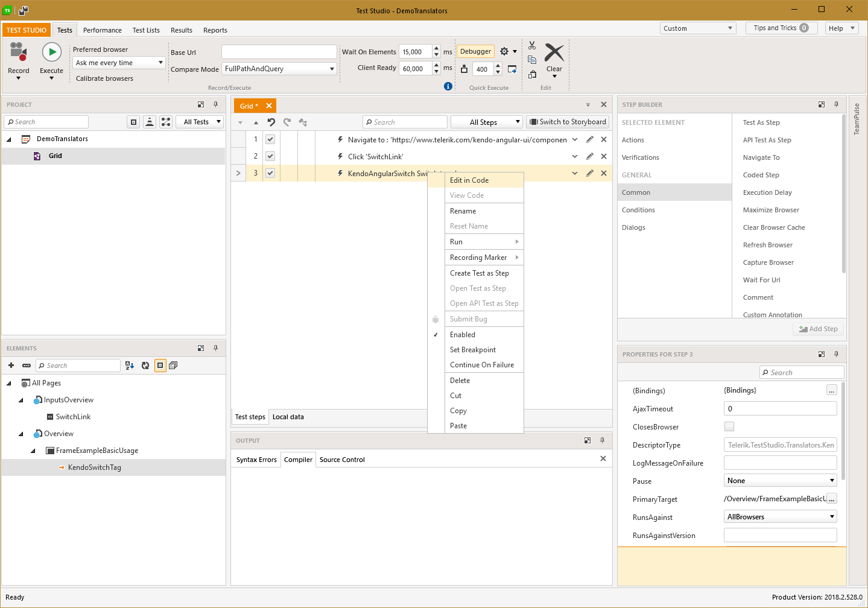Screen dimensions: 868x608
Task: Choose Set Breakpoint in context menu
Action: coord(475,350)
